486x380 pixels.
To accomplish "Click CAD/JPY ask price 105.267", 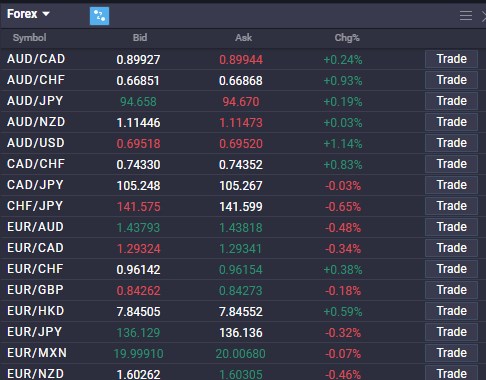I will click(x=241, y=186).
